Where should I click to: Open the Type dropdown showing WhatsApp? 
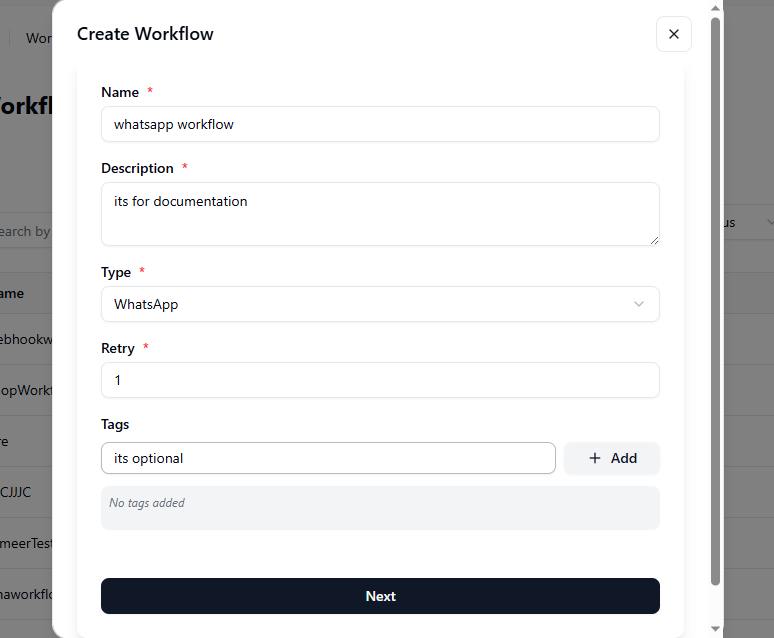tap(380, 304)
